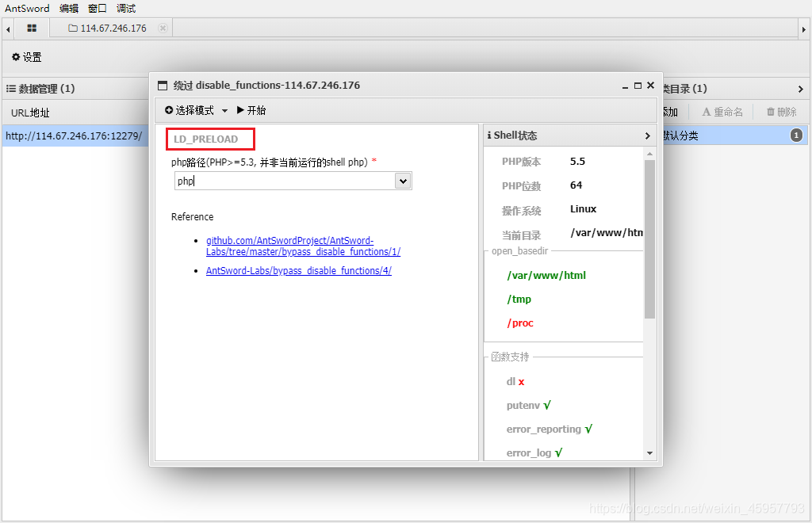Click the scrollbar down arrow in Shell状态
812x523 pixels.
pos(649,453)
